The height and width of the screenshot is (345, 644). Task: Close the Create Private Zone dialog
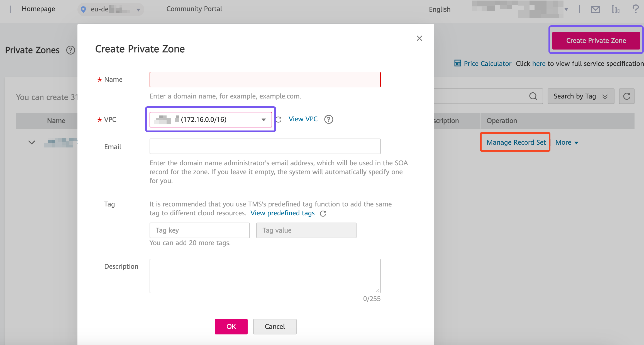pos(419,38)
